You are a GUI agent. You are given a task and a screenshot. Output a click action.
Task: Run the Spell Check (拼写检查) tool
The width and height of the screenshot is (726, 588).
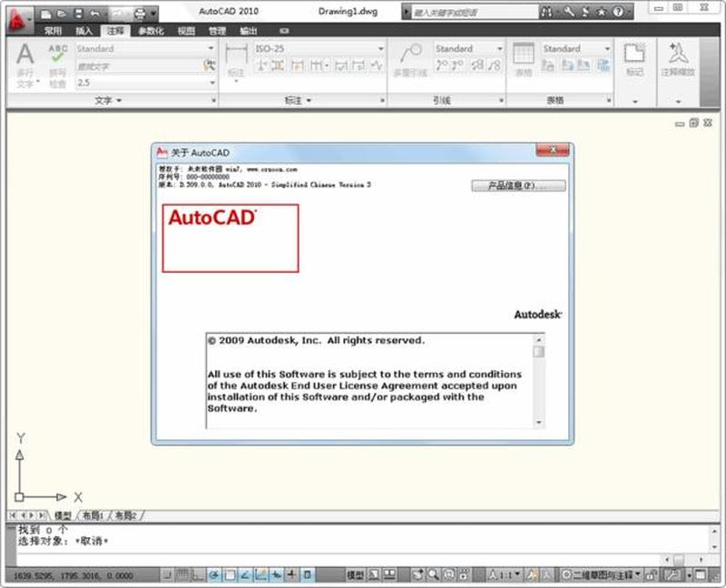58,64
